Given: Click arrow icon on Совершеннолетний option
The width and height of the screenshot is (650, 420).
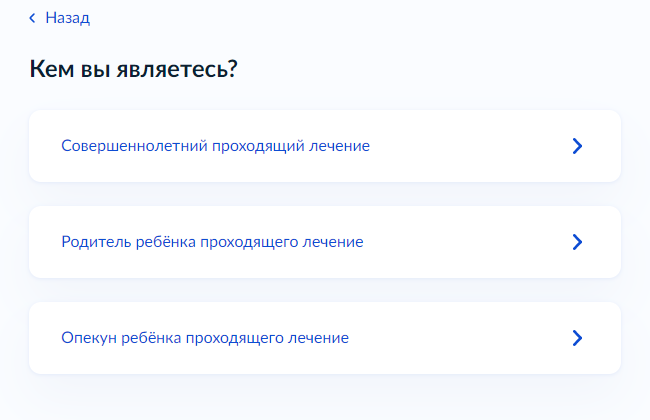Looking at the screenshot, I should point(576,146).
